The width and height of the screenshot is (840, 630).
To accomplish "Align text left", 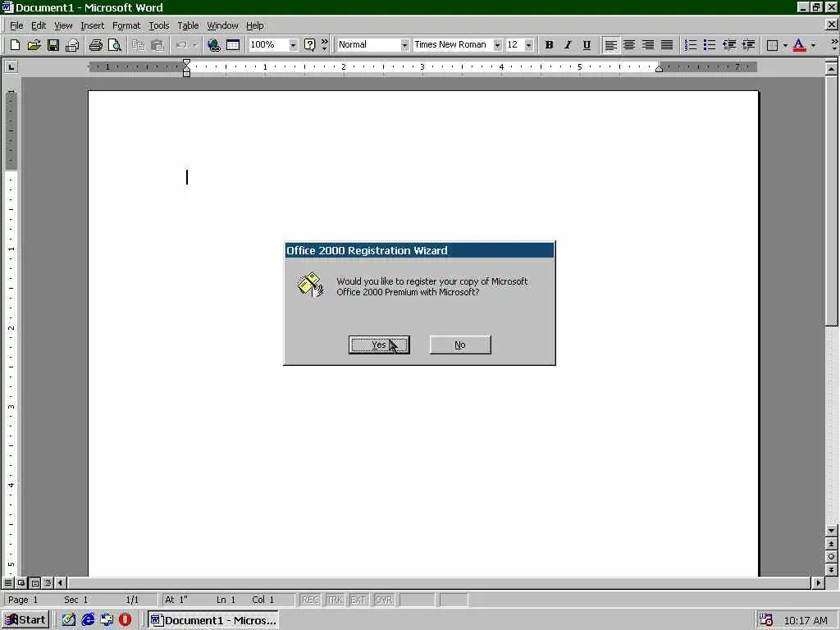I will click(610, 45).
